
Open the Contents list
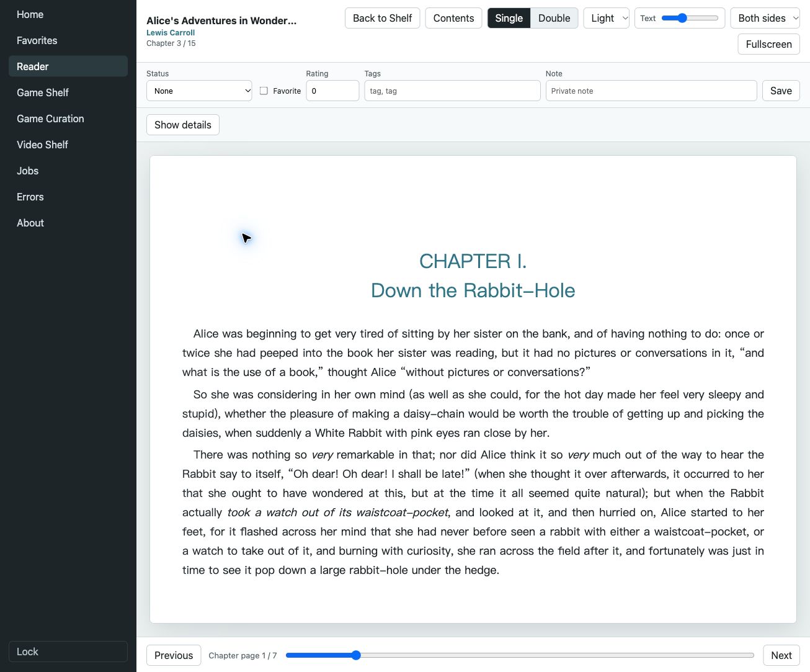pyautogui.click(x=453, y=18)
